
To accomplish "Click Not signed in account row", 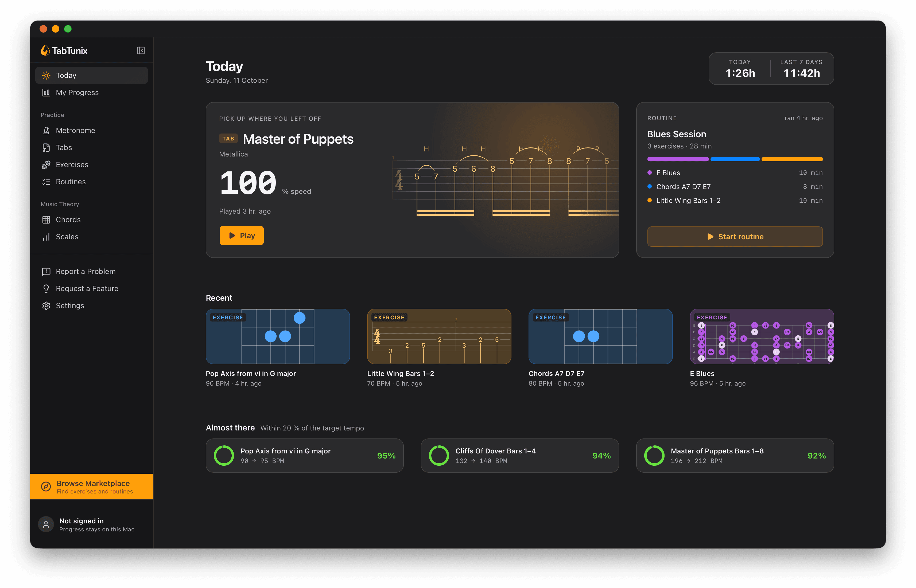I will 92,525.
